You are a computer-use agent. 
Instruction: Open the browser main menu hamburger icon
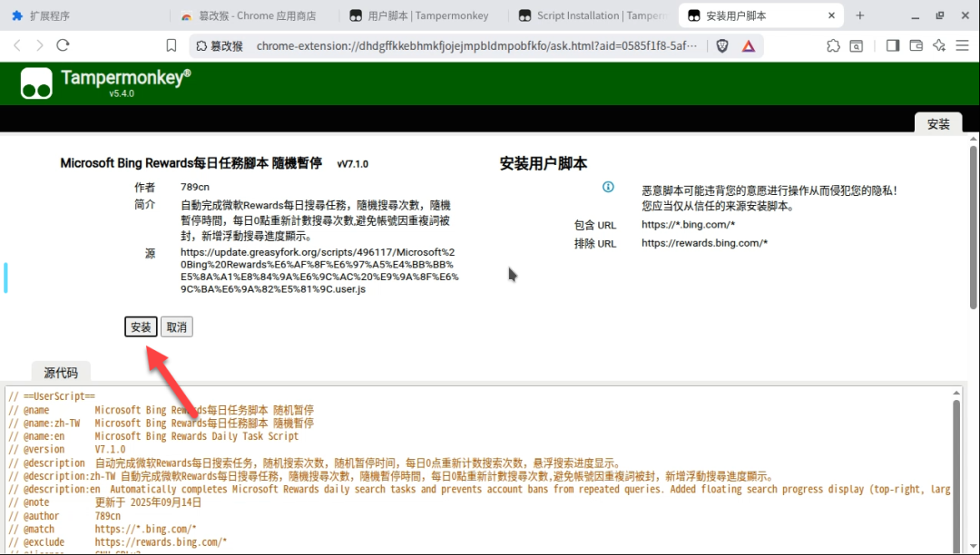click(x=963, y=45)
